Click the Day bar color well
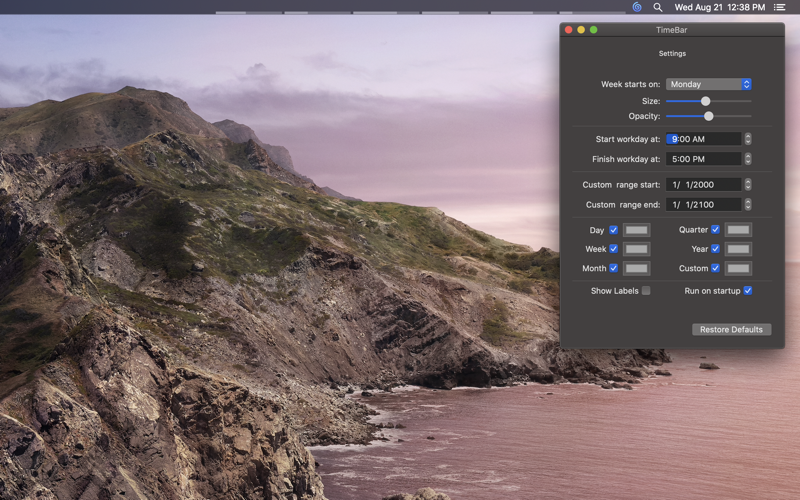 [636, 230]
